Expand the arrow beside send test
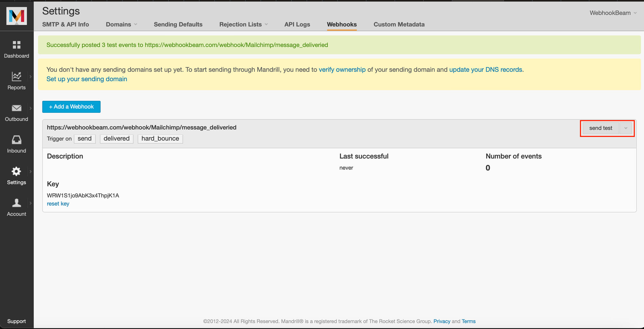Viewport: 644px width, 329px height. (626, 128)
